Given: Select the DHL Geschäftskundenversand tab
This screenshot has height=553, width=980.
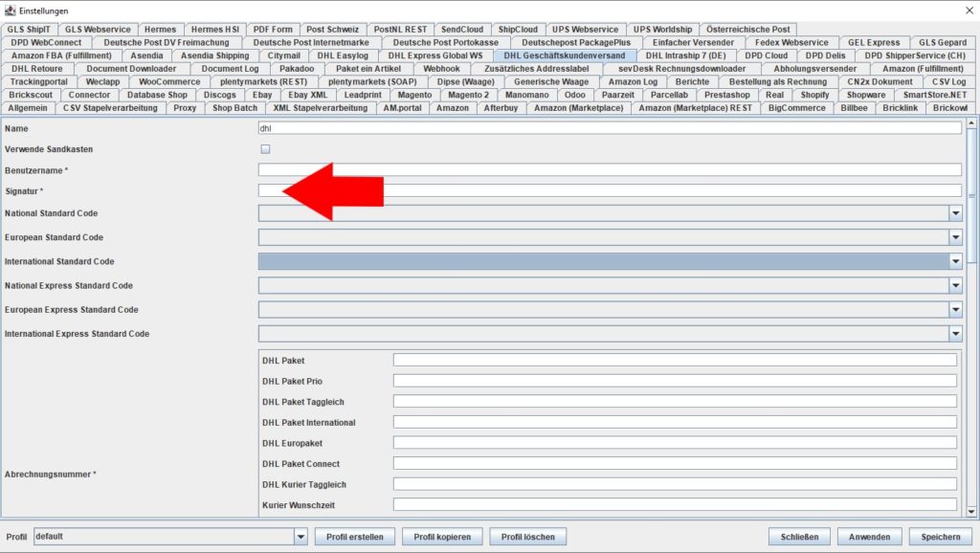Looking at the screenshot, I should coord(565,55).
